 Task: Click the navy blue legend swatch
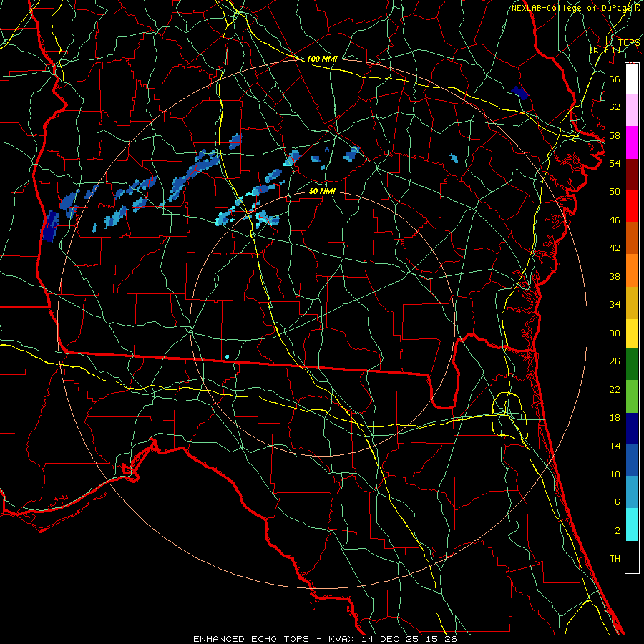click(632, 429)
